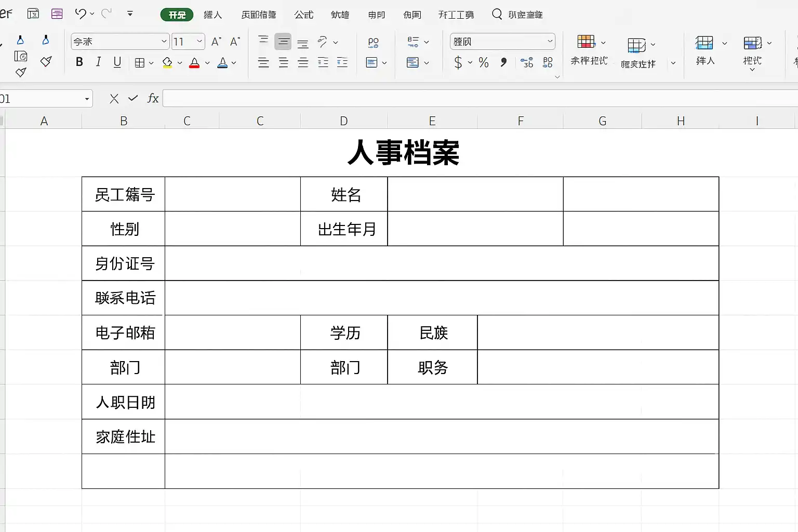Expand the number format combo box
The width and height of the screenshot is (798, 532).
coord(502,42)
